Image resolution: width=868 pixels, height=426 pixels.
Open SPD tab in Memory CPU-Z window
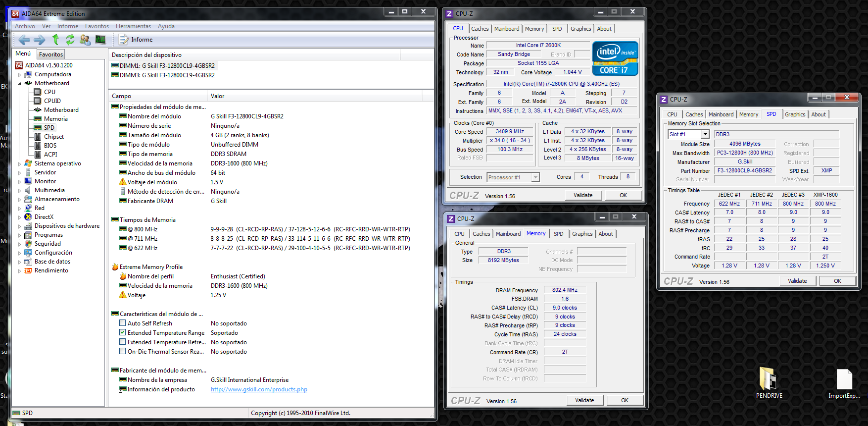click(558, 234)
